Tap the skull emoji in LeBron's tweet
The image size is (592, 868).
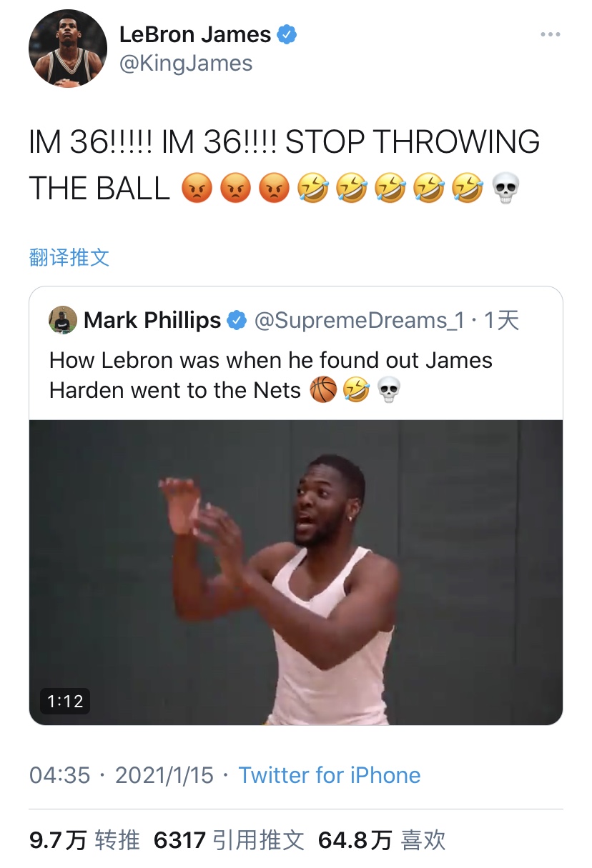pyautogui.click(x=506, y=189)
